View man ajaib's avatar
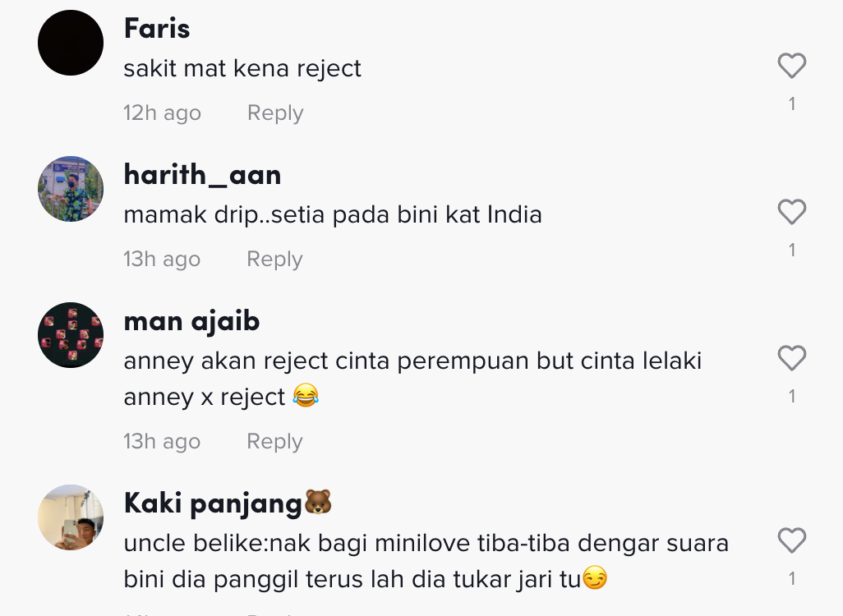Image resolution: width=843 pixels, height=616 pixels. click(x=71, y=335)
